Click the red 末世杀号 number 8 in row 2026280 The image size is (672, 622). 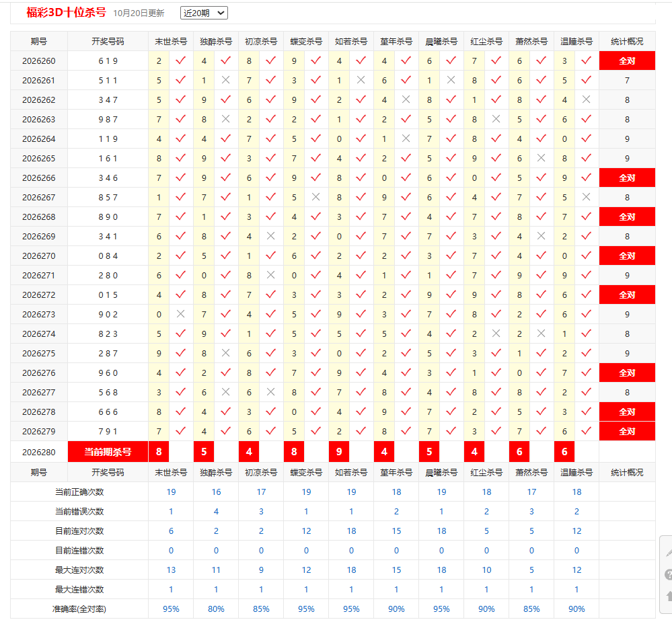[159, 452]
